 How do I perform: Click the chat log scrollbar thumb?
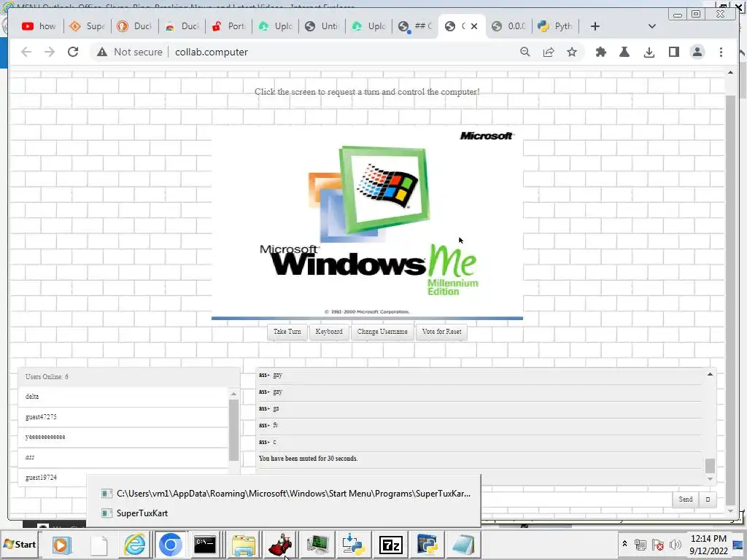click(710, 465)
